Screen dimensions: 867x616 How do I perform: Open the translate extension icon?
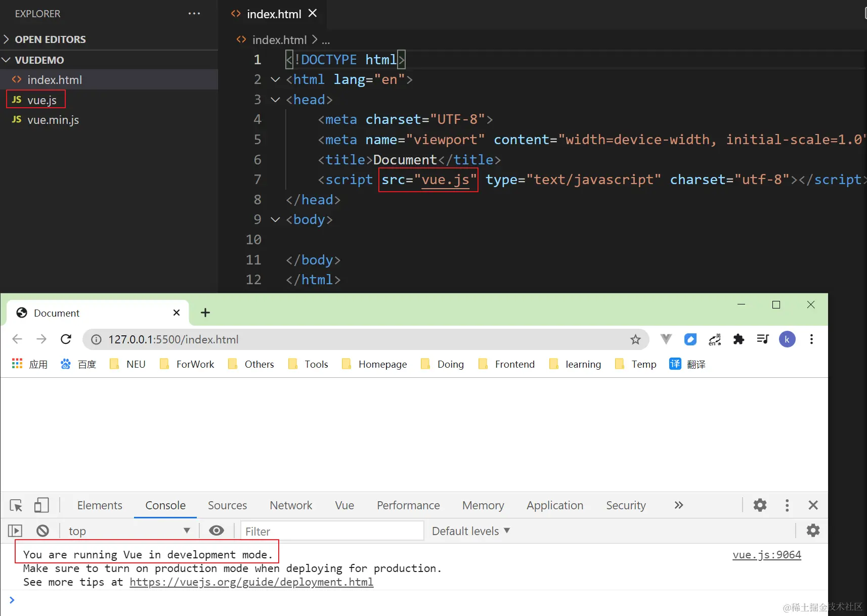point(715,339)
